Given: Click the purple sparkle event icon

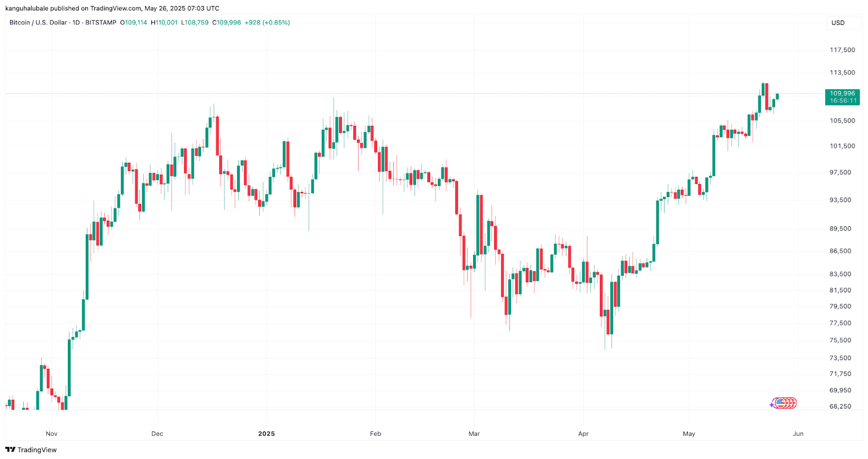Looking at the screenshot, I should pos(772,405).
